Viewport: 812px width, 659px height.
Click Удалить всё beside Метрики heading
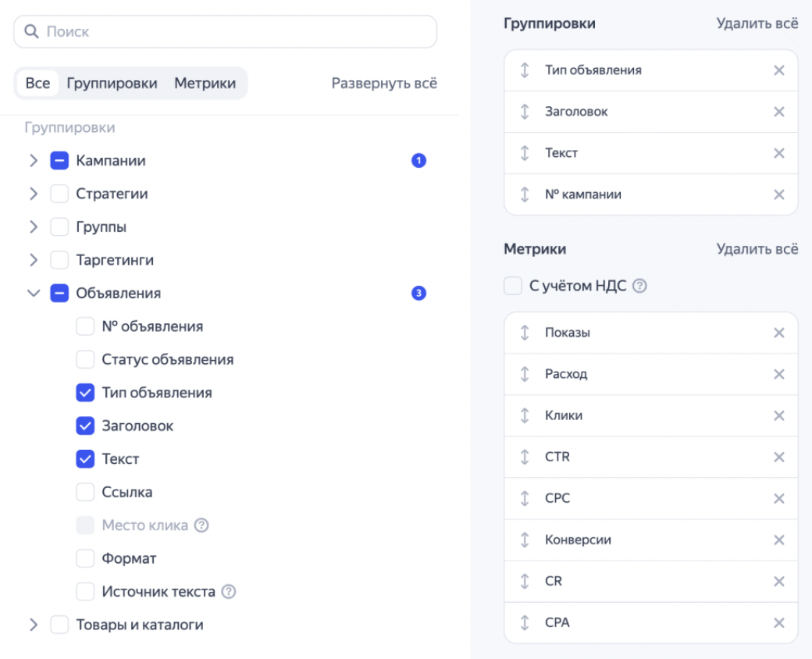[757, 249]
